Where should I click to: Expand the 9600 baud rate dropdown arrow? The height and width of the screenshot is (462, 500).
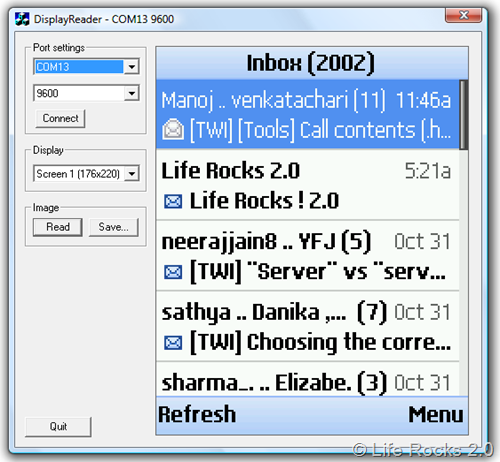[x=132, y=93]
